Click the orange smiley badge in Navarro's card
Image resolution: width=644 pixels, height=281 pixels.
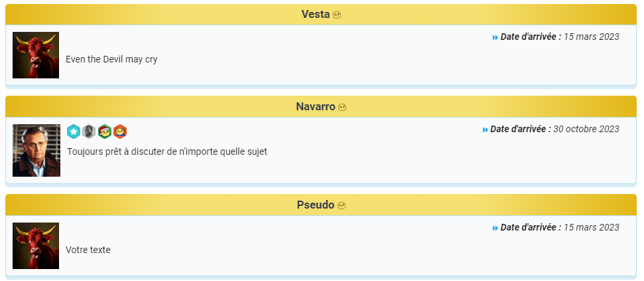coord(119,132)
